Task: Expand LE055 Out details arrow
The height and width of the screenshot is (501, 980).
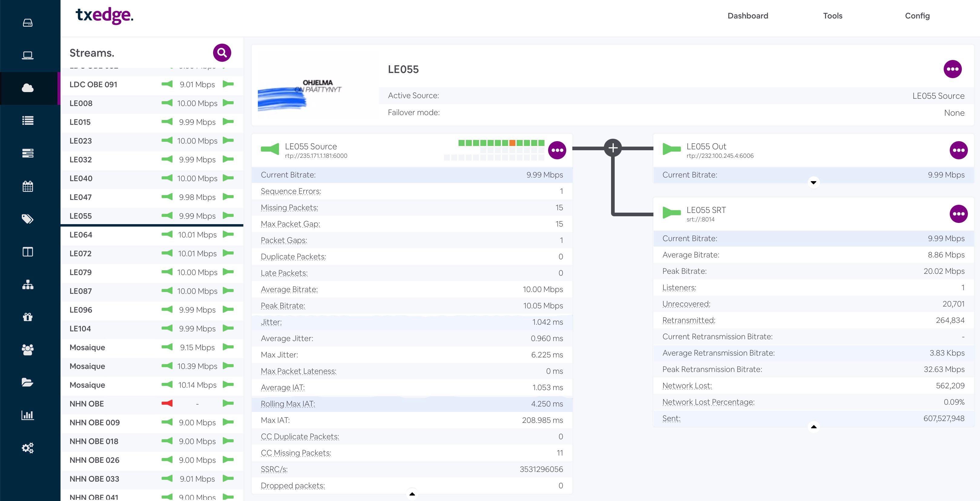Action: point(813,182)
